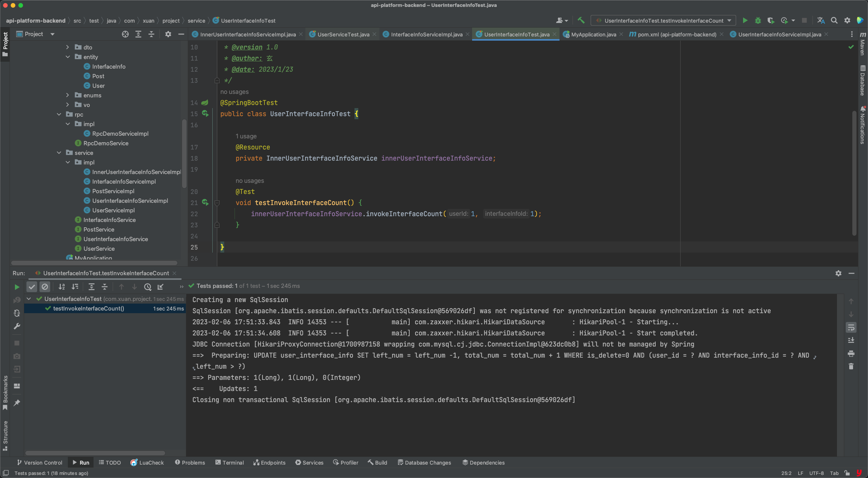Image resolution: width=868 pixels, height=478 pixels.
Task: Open Search Everywhere magnifier icon
Action: (834, 20)
